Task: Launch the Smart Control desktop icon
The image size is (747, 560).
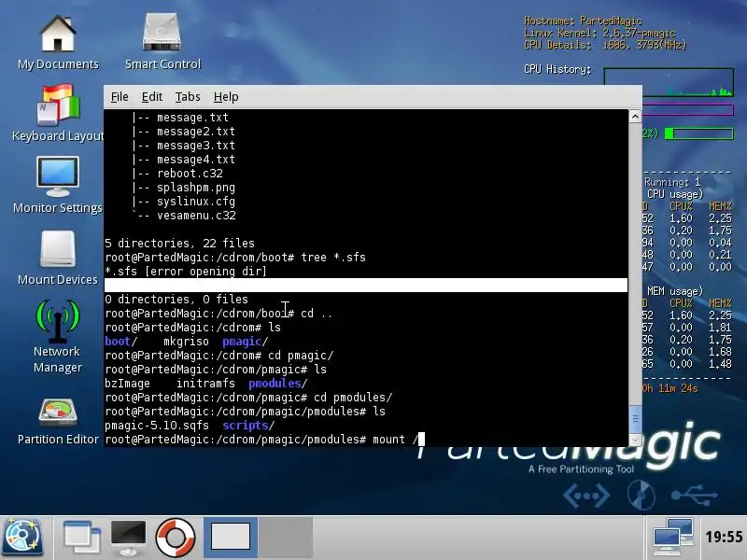Action: (162, 43)
